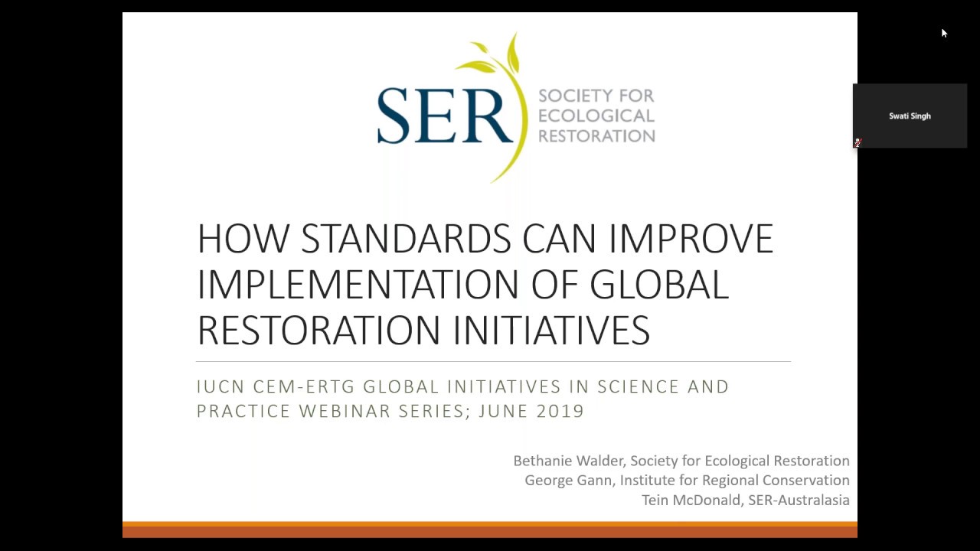Viewport: 980px width, 551px height.
Task: Click the author line "George Gann, Institute for Regional Conservation"
Action: coord(687,481)
